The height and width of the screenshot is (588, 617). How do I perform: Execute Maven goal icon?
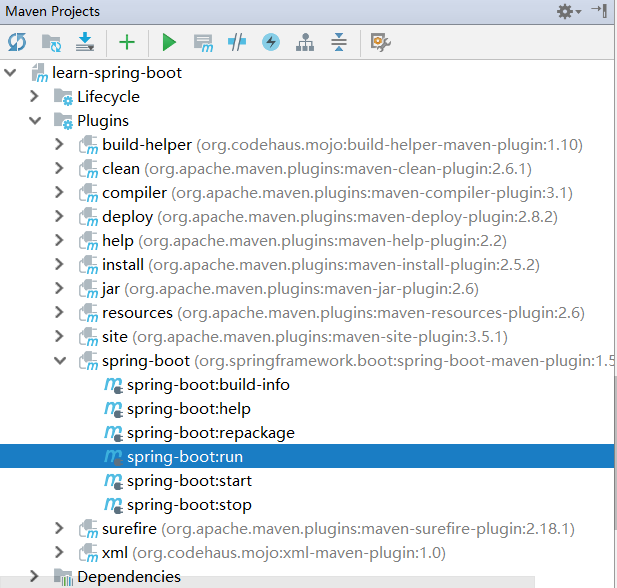tap(203, 43)
